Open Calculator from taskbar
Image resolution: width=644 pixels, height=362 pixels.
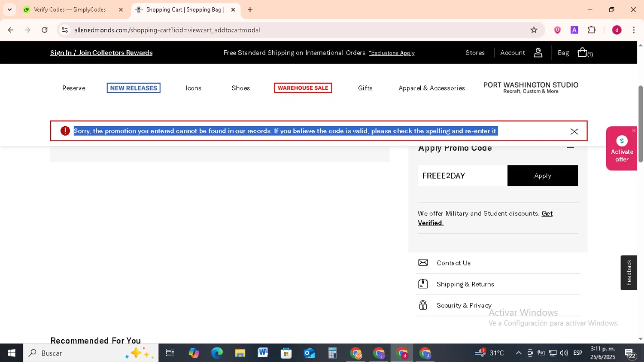[x=332, y=353]
